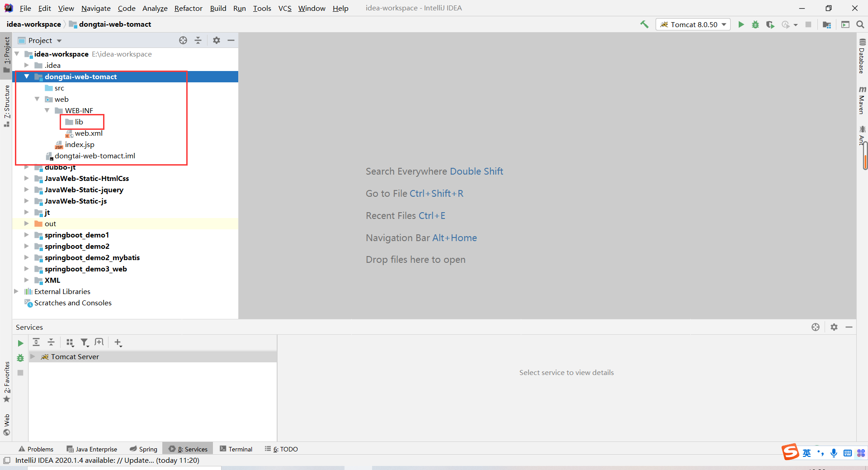868x470 pixels.
Task: Click Group By icon in Services toolbar
Action: (70, 342)
